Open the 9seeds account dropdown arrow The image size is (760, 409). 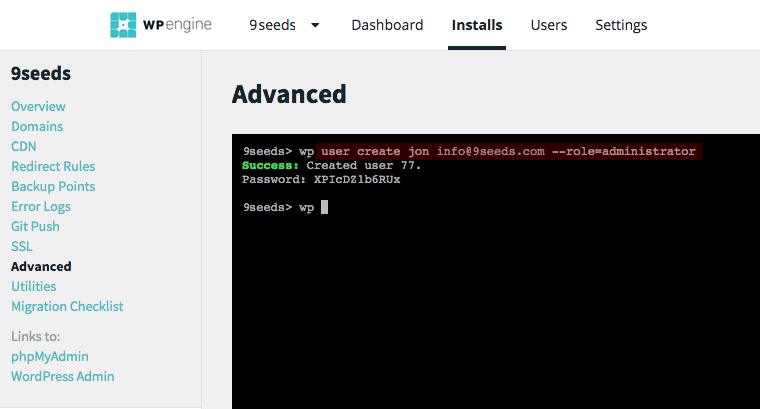pyautogui.click(x=315, y=25)
